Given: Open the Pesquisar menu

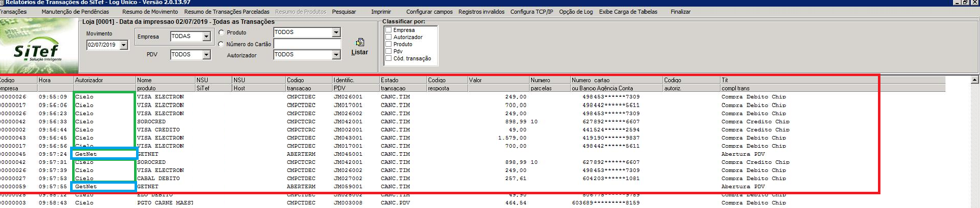Looking at the screenshot, I should point(344,12).
